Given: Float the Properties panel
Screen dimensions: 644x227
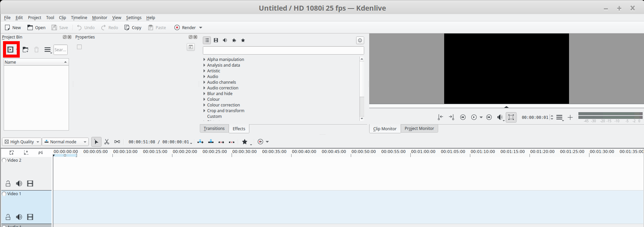Looking at the screenshot, I should (x=190, y=37).
